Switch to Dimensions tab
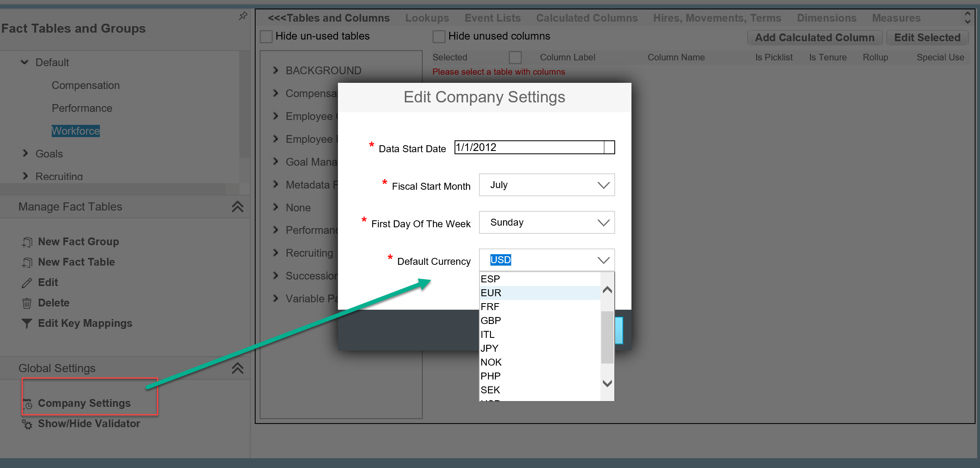The image size is (980, 468). (x=826, y=18)
